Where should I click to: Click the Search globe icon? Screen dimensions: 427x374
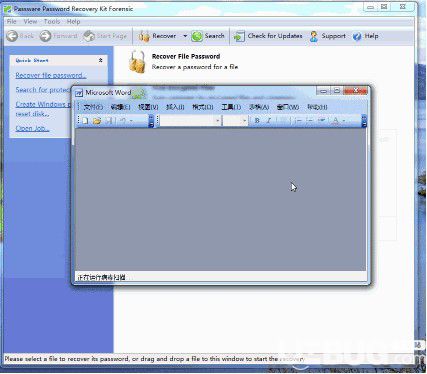[197, 36]
